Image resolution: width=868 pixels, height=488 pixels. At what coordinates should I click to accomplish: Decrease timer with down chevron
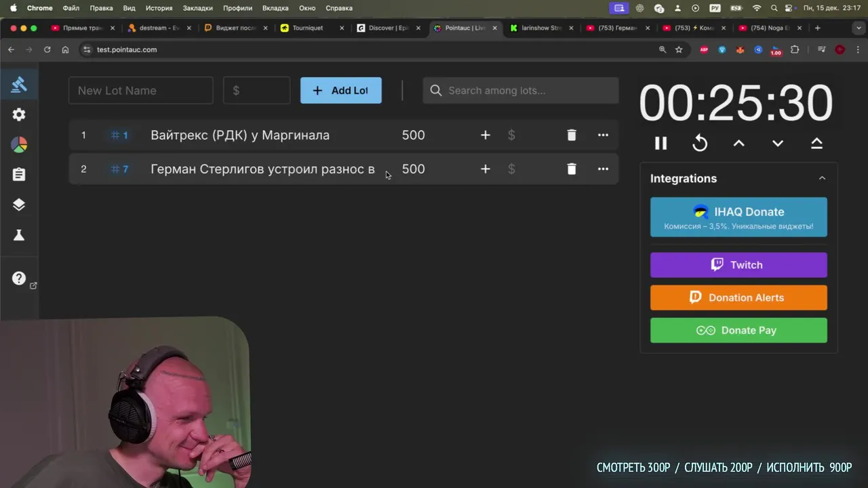pyautogui.click(x=778, y=143)
